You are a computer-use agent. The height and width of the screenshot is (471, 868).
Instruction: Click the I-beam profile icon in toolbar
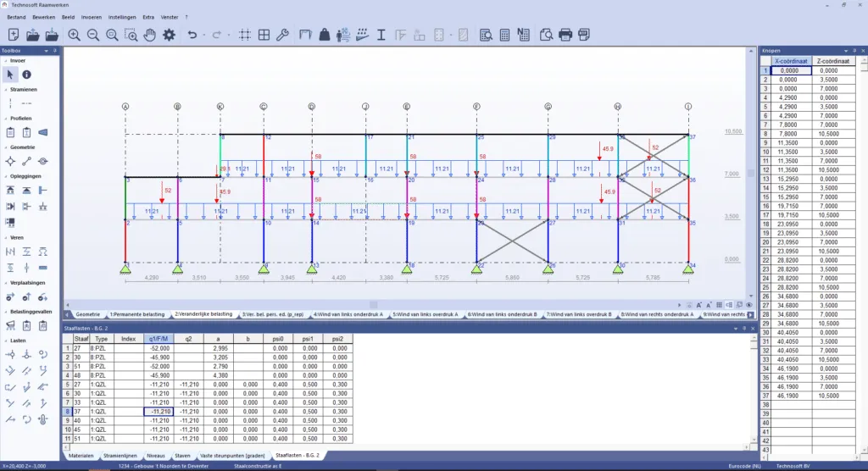381,35
